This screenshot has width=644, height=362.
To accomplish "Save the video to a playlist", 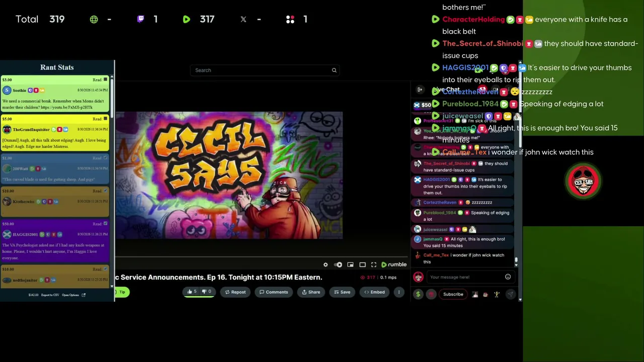I will (x=342, y=292).
